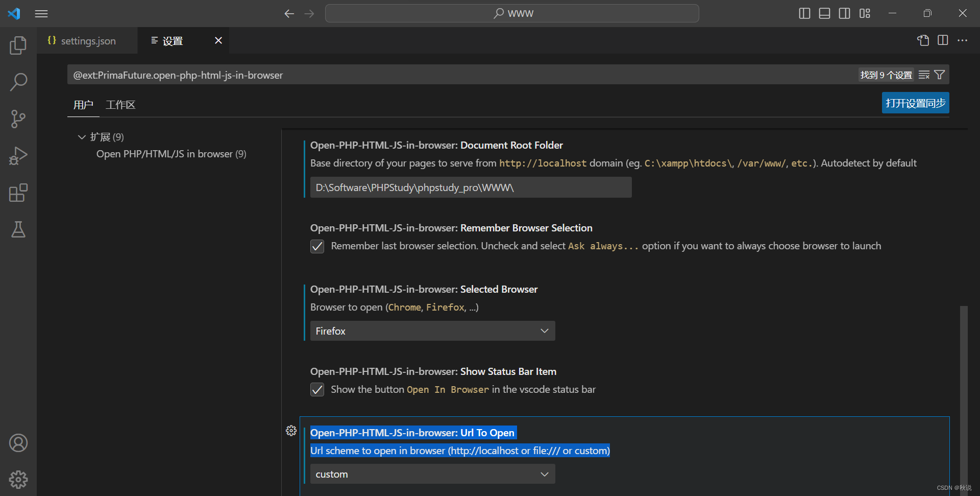Screen dimensions: 980x496
Task: Open the Testing flask view
Action: coord(18,229)
